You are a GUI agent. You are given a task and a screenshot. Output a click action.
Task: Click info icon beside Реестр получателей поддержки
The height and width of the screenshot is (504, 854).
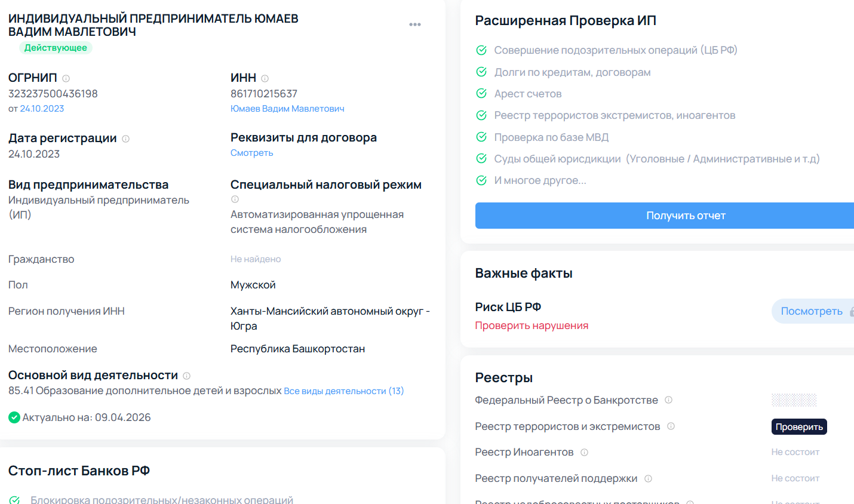[x=649, y=478]
